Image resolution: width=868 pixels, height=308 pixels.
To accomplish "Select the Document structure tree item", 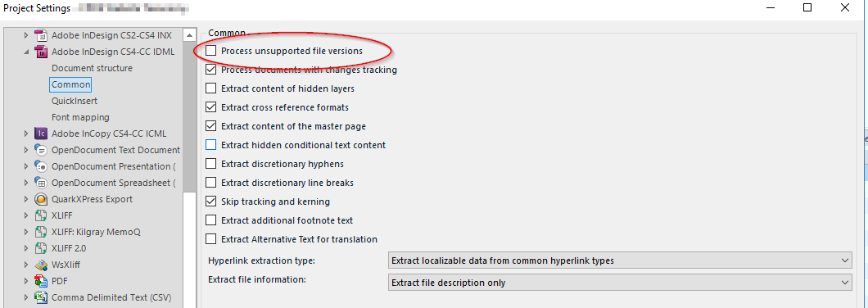I will click(92, 68).
